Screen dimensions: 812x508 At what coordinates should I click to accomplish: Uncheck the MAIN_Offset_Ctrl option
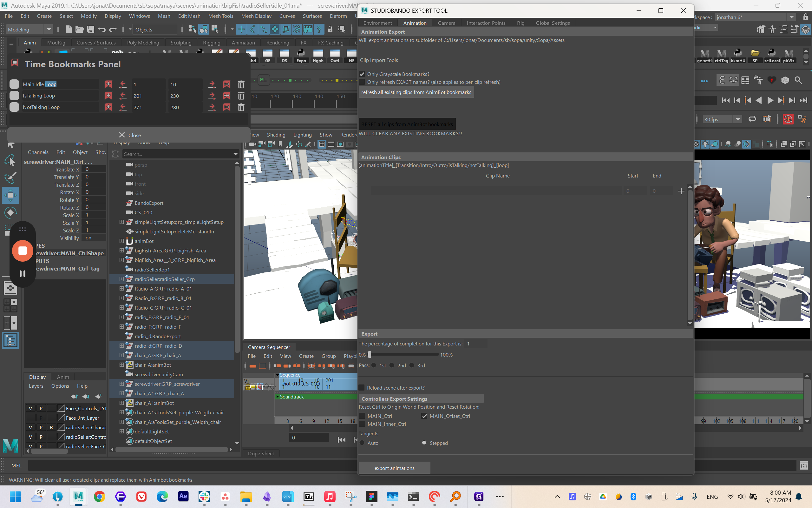point(424,416)
